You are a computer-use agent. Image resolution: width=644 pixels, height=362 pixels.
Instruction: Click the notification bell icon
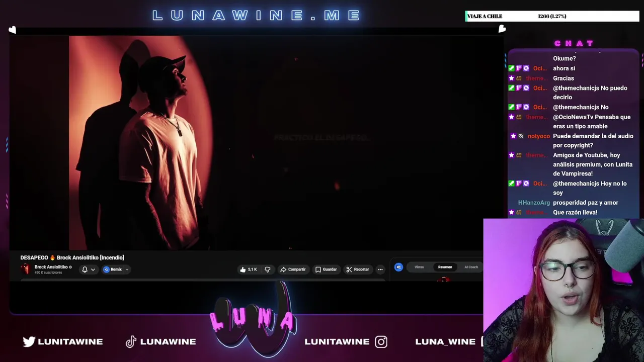(x=85, y=269)
